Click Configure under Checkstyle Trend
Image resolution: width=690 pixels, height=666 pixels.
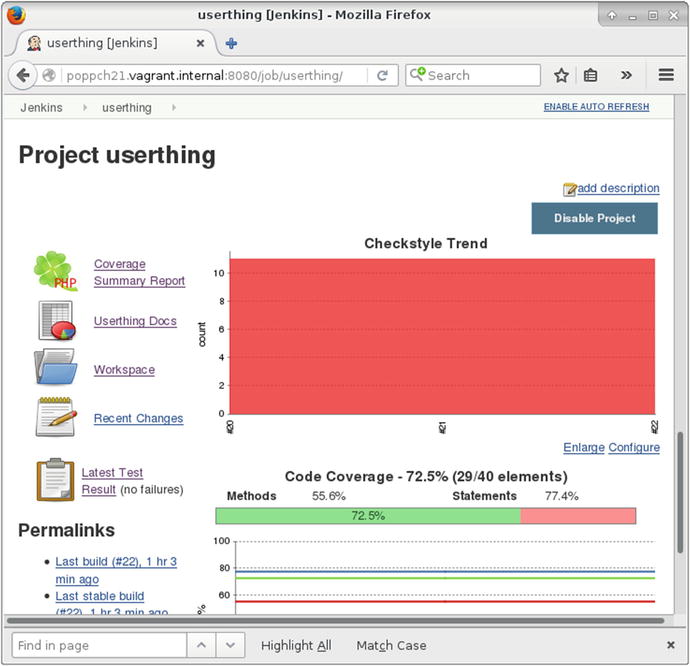pos(634,448)
